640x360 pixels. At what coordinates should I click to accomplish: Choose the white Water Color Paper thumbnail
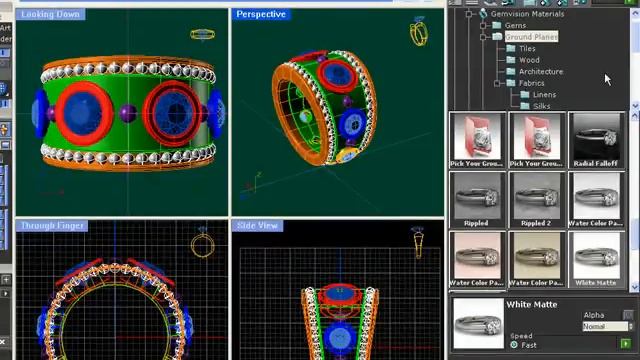pos(596,200)
